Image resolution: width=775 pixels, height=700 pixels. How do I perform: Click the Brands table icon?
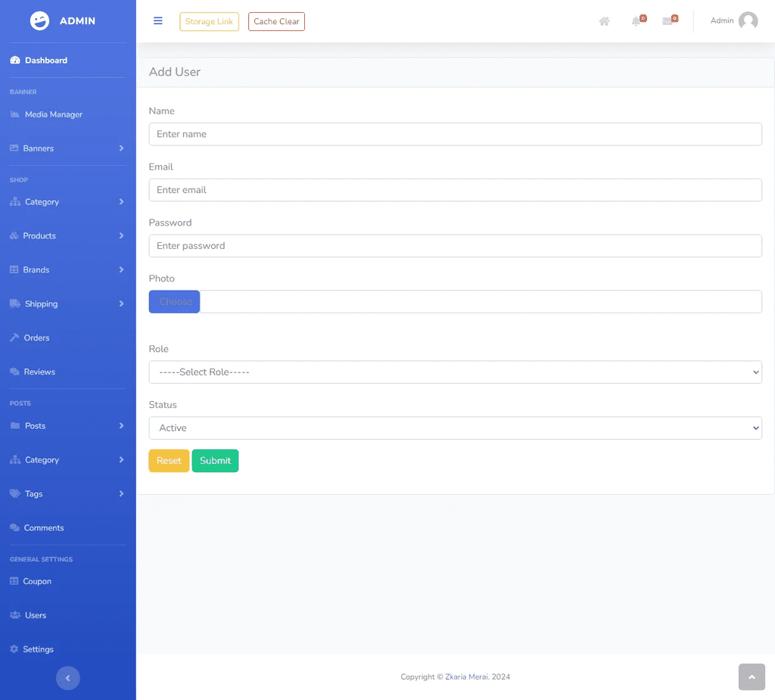tap(14, 270)
